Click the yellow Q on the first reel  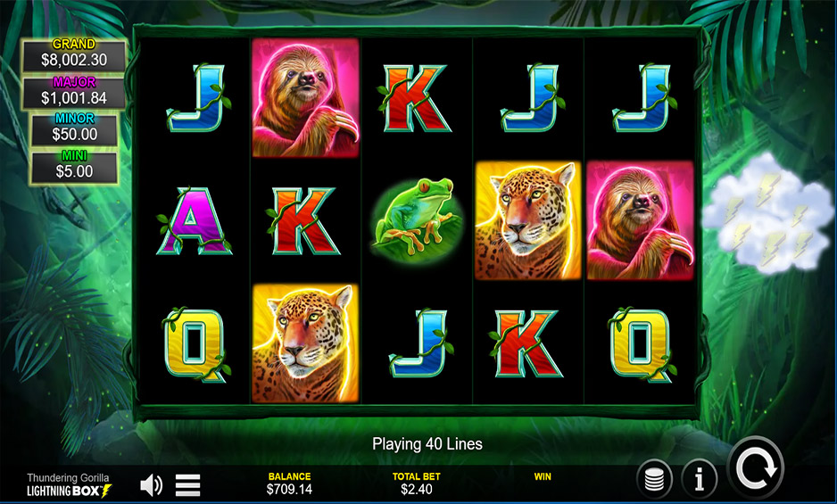(x=195, y=344)
